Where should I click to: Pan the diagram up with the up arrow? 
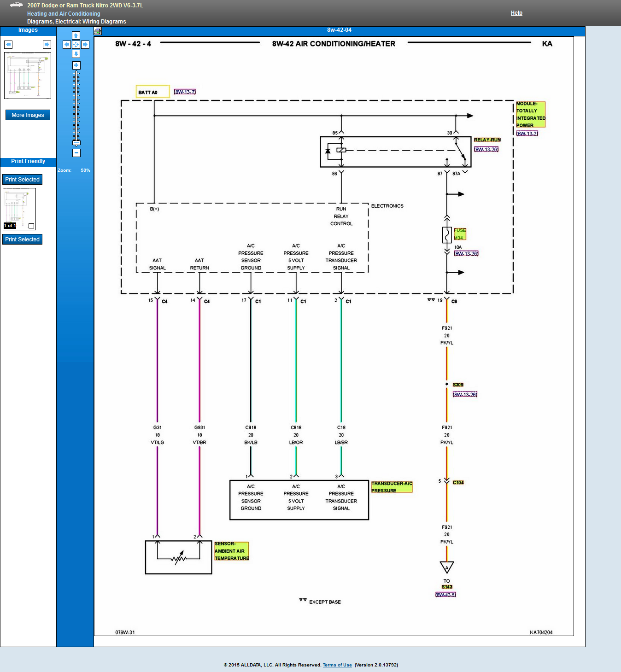pos(76,35)
